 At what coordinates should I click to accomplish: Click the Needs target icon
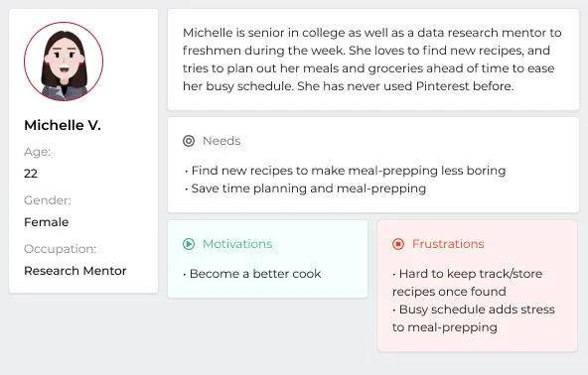point(189,141)
